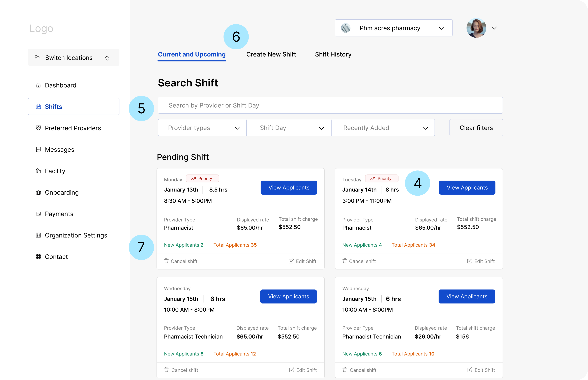The height and width of the screenshot is (380, 588).
Task: Click the Onboarding briefcase icon
Action: (x=38, y=192)
